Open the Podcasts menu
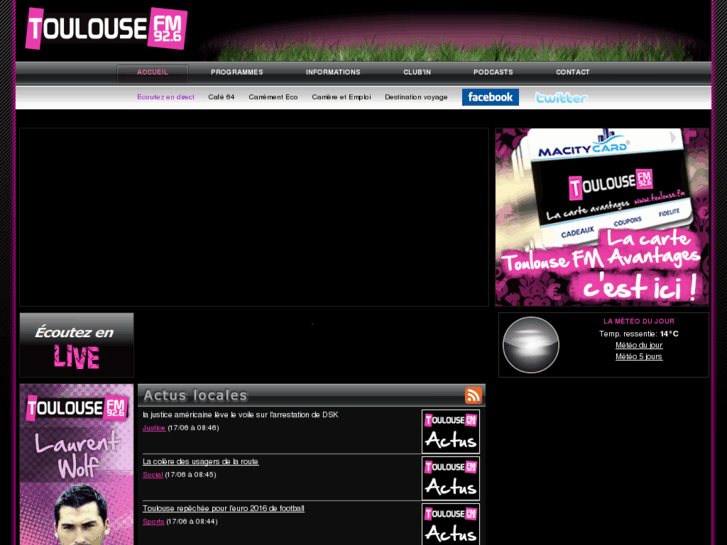This screenshot has height=545, width=727. 493,72
